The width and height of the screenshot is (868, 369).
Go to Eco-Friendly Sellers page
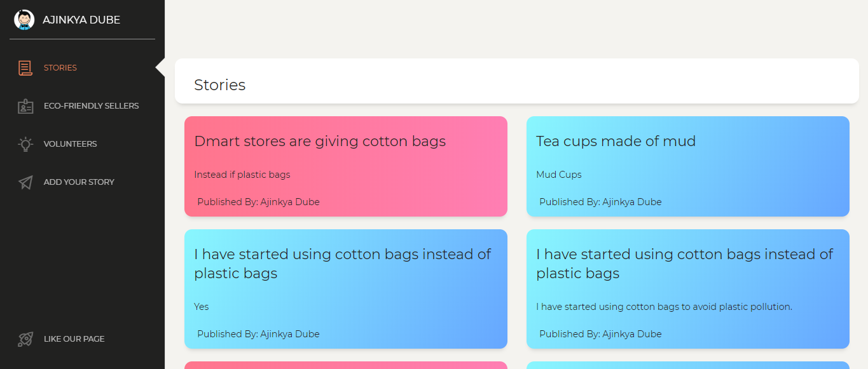91,106
